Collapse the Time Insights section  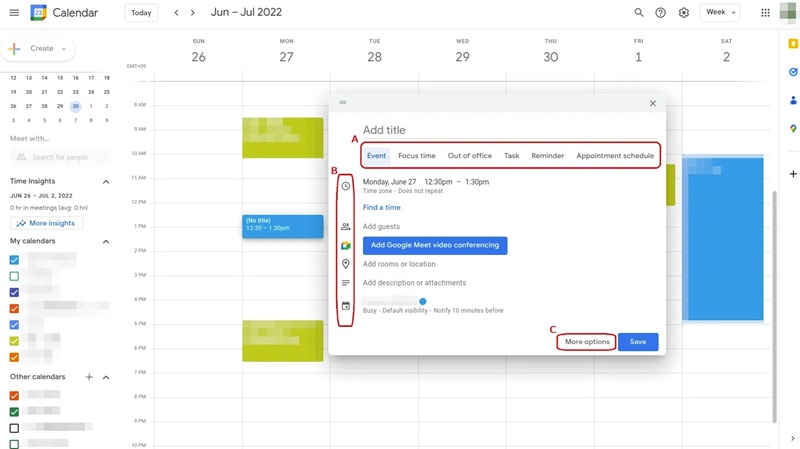106,182
